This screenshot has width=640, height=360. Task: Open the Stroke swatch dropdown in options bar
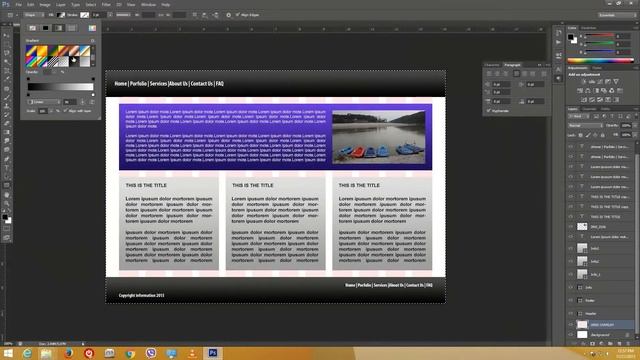[84, 15]
